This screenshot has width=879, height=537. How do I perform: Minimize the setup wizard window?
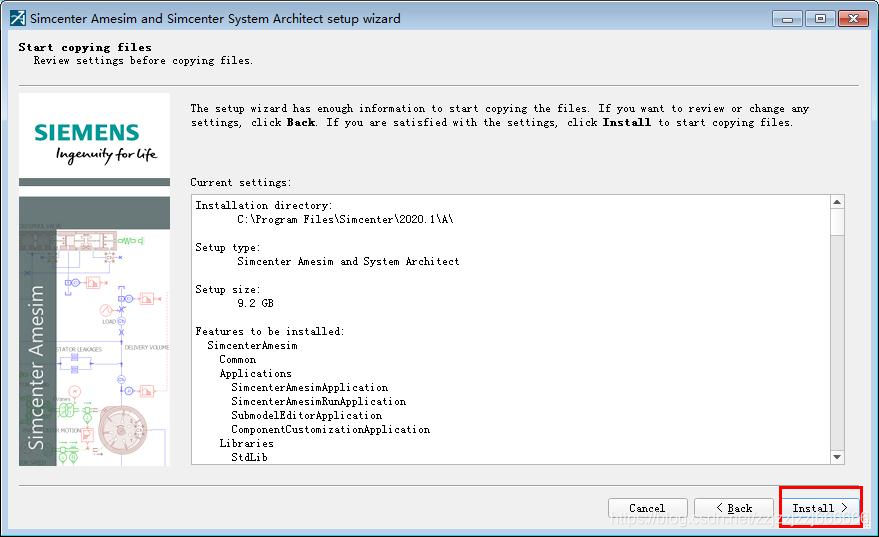788,19
